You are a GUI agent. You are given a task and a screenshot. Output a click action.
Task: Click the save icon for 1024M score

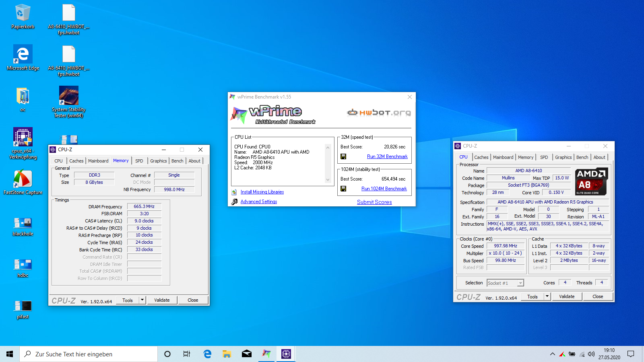343,189
